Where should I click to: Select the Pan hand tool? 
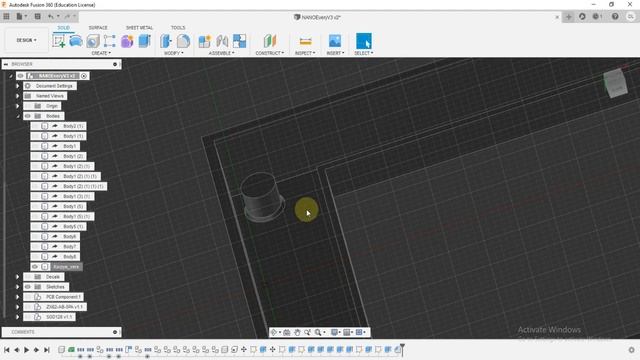point(297,332)
